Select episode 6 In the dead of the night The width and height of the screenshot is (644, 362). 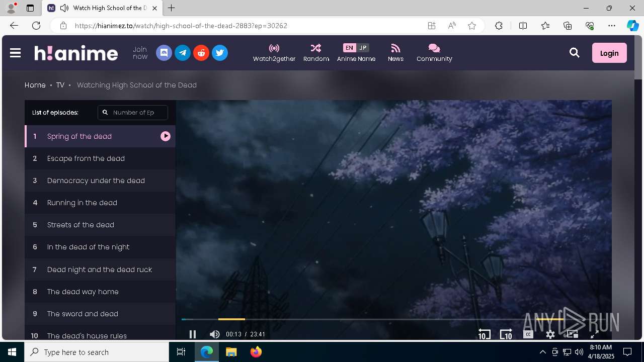[x=100, y=247]
